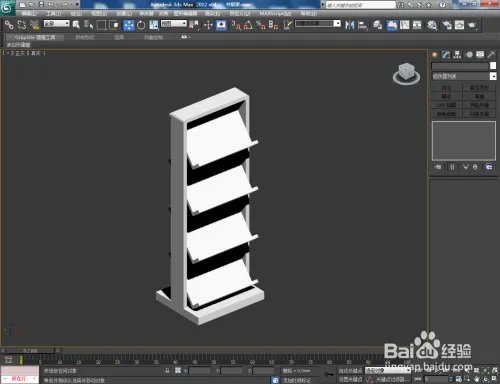Click the Render Production teapot icon
500x384 pixels.
[472, 25]
